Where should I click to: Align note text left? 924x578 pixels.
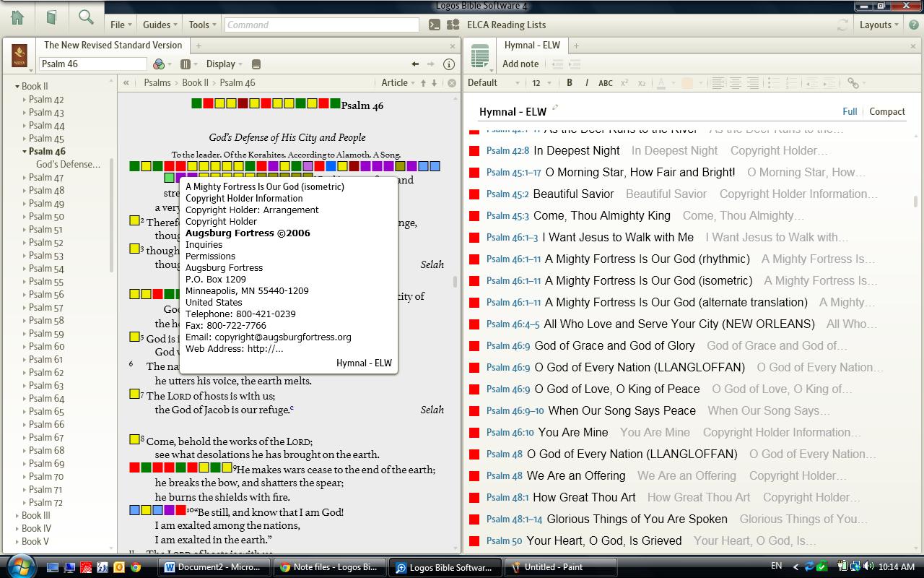coord(718,83)
